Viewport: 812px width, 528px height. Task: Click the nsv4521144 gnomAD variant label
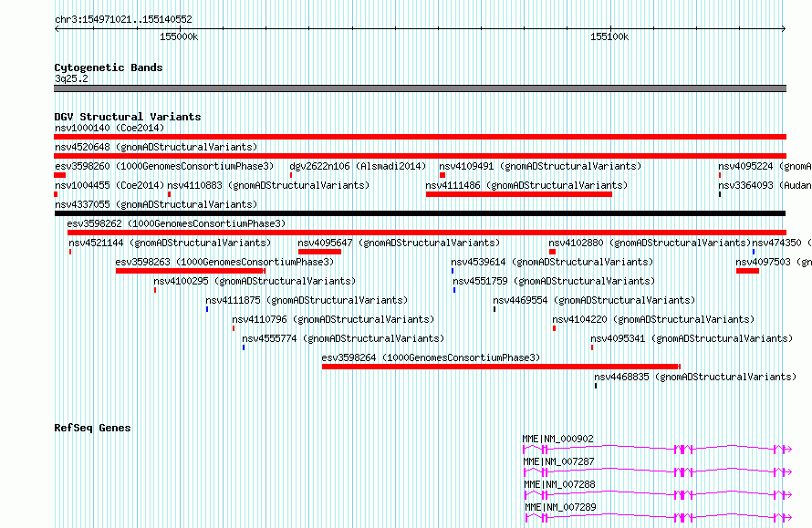[x=170, y=243]
